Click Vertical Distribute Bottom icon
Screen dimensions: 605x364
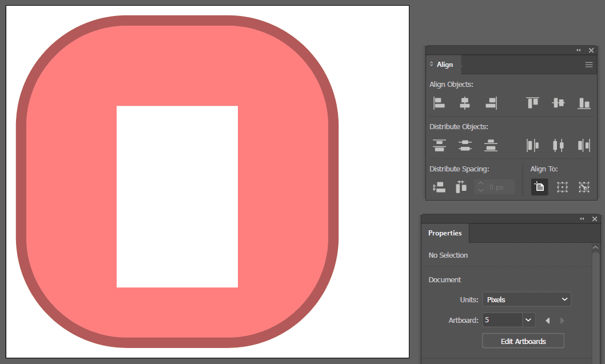[491, 145]
